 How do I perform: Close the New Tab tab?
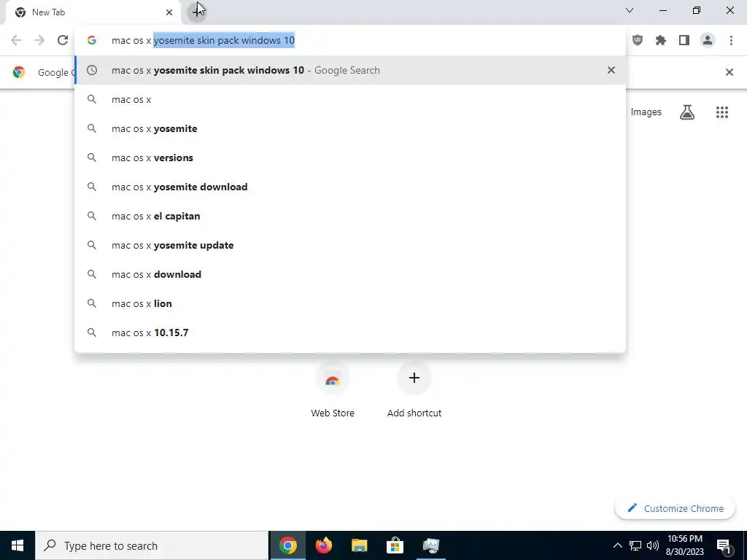[x=169, y=12]
